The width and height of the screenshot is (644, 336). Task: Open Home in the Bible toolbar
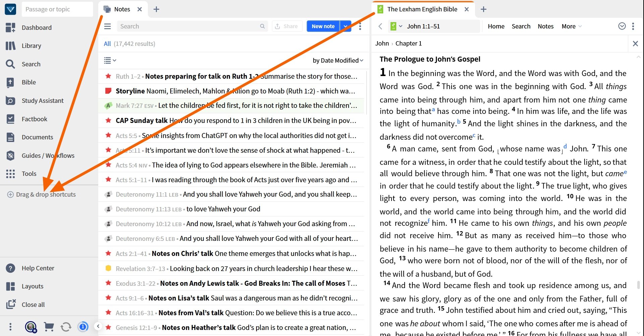point(496,26)
